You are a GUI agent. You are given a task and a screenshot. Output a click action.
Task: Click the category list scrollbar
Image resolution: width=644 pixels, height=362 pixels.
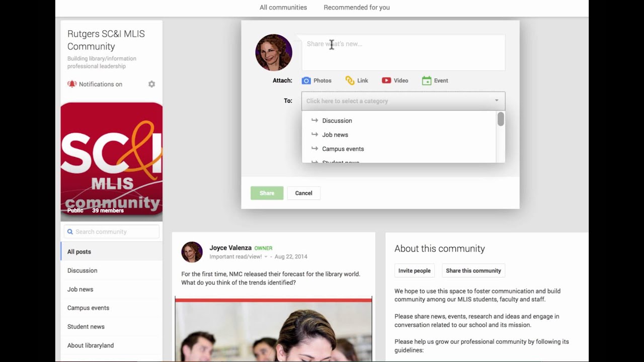(x=501, y=119)
